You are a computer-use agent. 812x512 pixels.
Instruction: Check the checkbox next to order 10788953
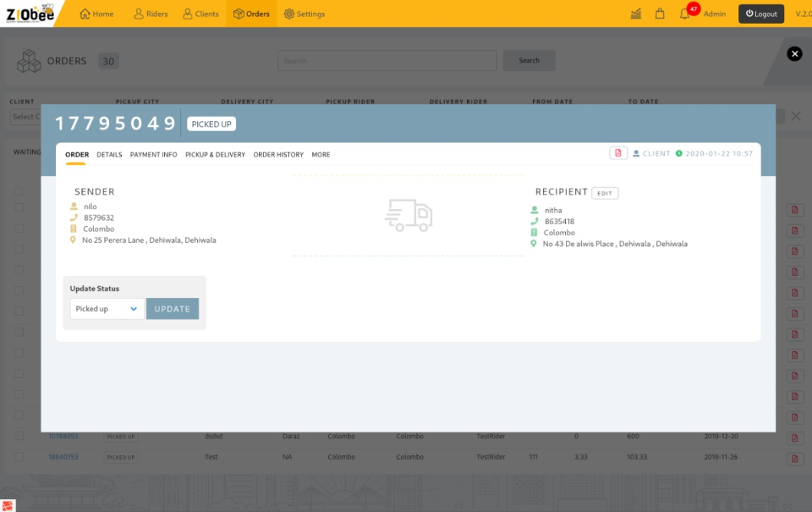click(18, 437)
